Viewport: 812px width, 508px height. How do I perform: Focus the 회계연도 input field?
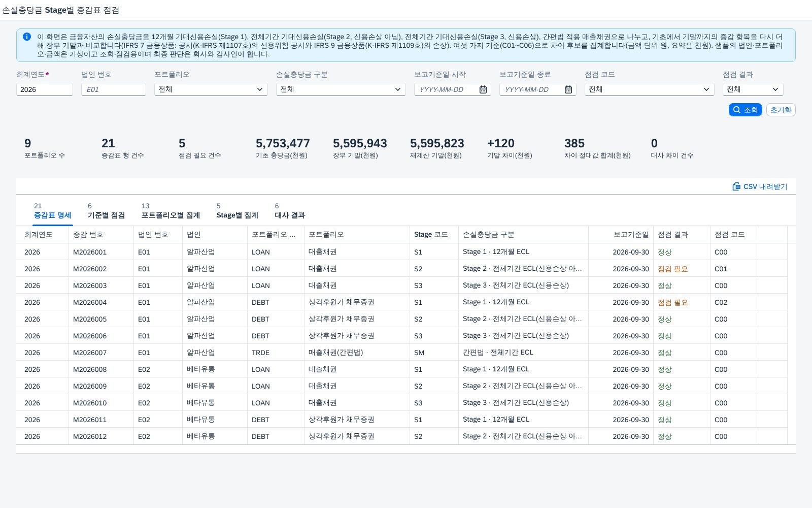click(x=44, y=89)
